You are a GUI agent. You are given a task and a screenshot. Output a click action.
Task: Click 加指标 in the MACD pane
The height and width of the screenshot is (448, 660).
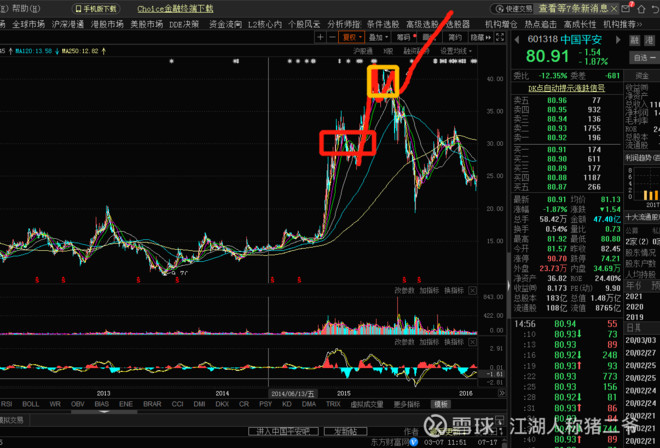(429, 342)
